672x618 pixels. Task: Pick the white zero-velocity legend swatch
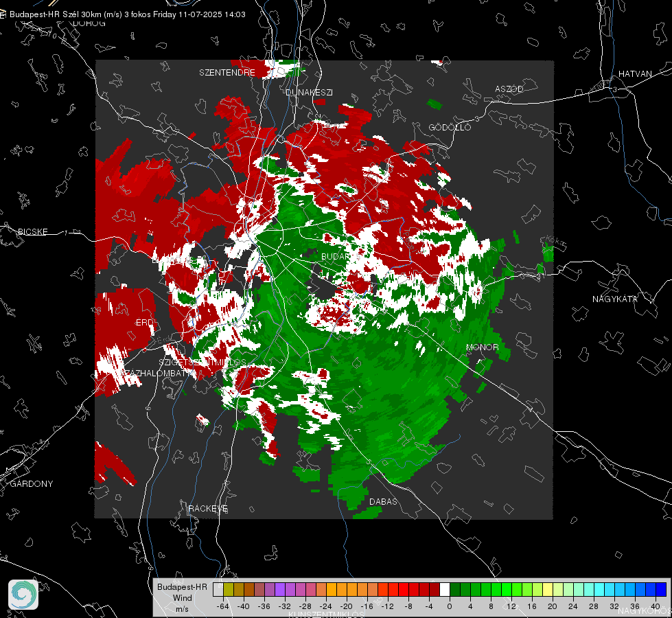point(445,589)
